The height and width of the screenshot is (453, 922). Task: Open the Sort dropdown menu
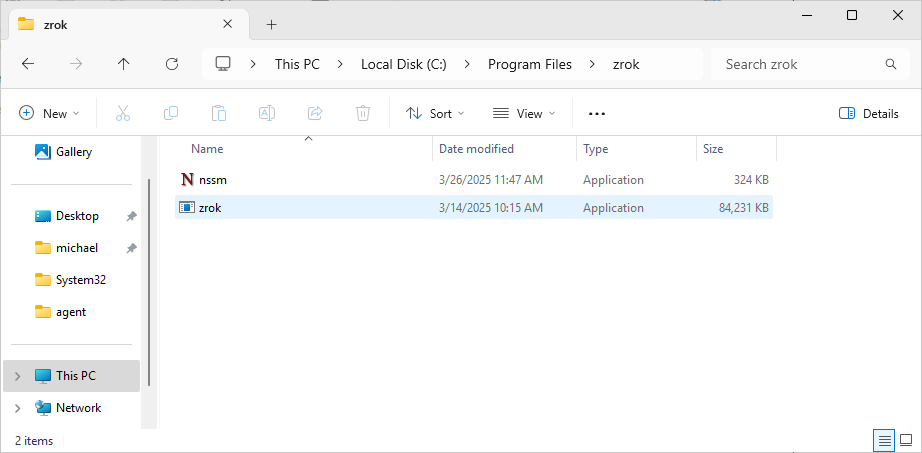(x=435, y=113)
